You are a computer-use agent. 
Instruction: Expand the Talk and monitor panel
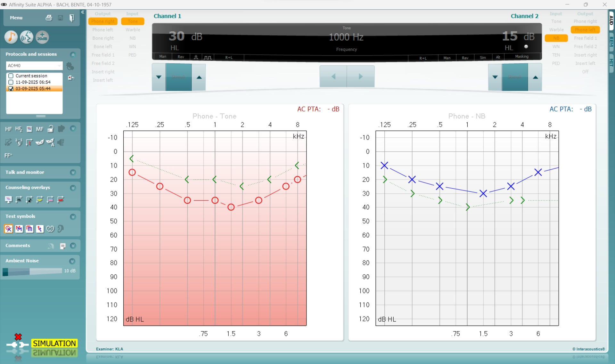(73, 172)
